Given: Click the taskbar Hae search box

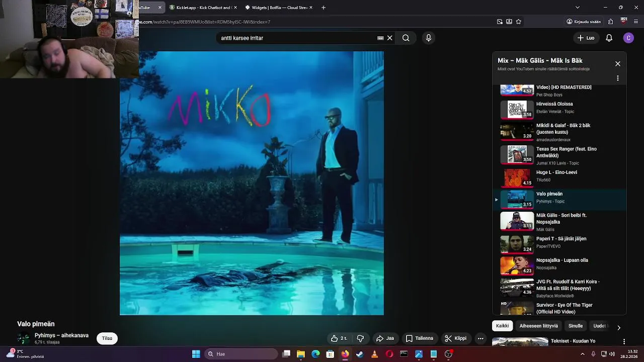Looking at the screenshot, I should click(242, 354).
